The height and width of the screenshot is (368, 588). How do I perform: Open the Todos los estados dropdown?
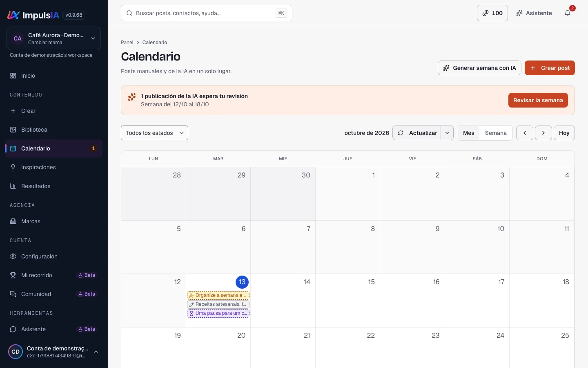coord(154,133)
